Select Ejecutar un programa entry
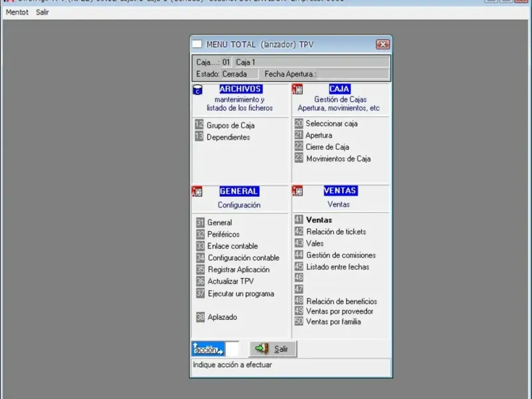 coord(241,294)
